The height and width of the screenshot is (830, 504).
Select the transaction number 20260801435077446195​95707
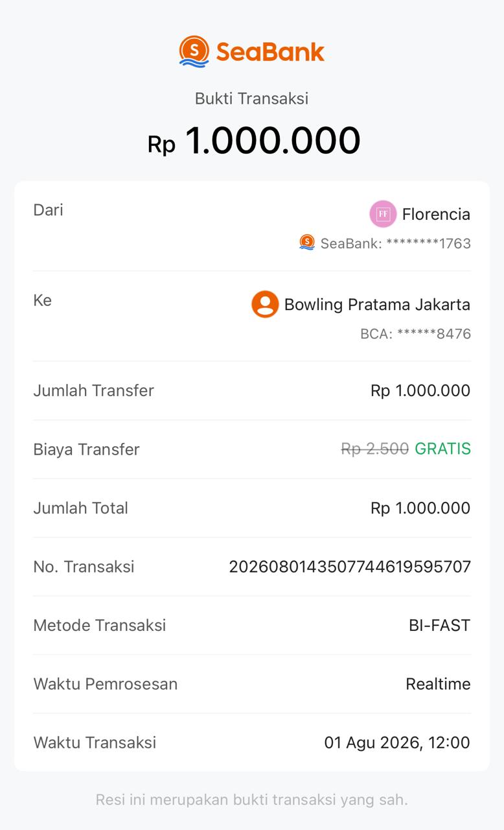coord(350,567)
